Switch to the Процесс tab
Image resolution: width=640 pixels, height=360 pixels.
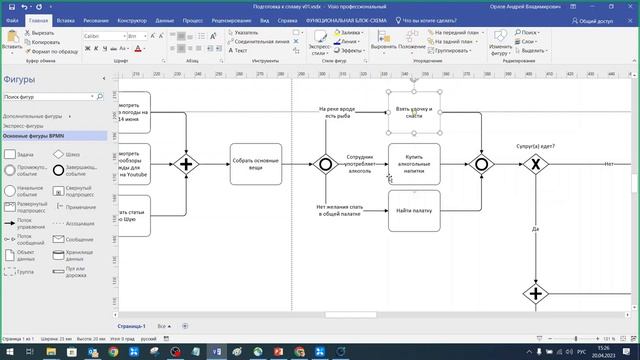click(193, 20)
